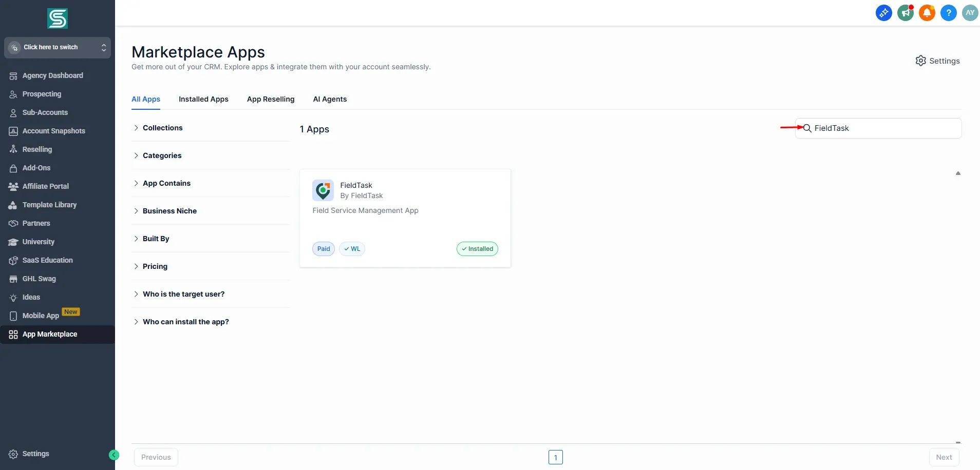Open the help question mark icon
This screenshot has width=980, height=470.
[x=948, y=13]
